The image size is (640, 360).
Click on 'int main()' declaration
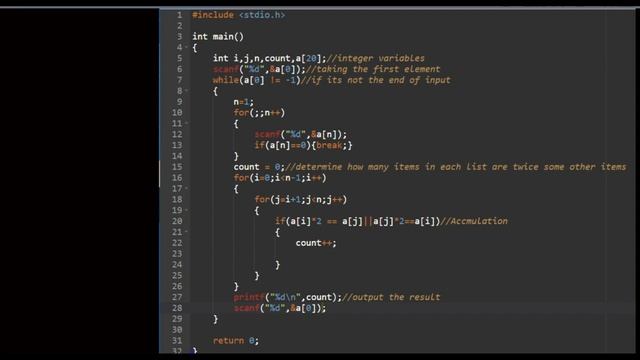[218, 37]
